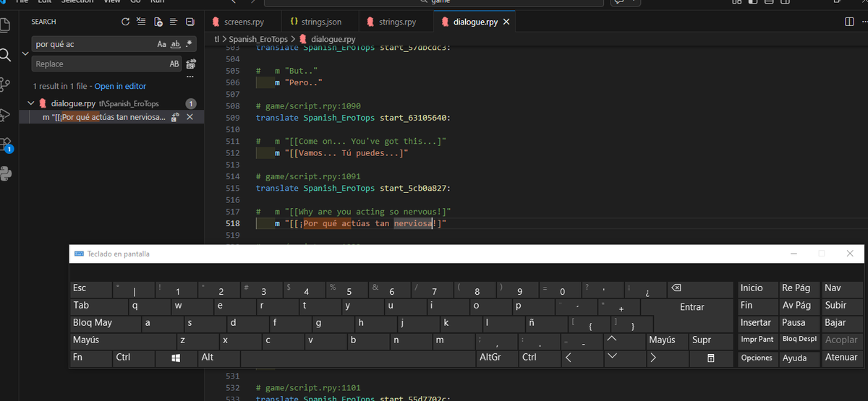The height and width of the screenshot is (401, 868).
Task: Open the Run and Debug view
Action: pos(5,114)
